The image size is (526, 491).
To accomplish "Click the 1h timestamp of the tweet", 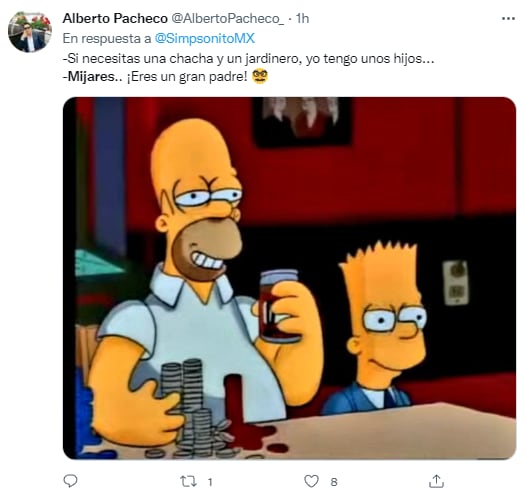I will point(302,19).
